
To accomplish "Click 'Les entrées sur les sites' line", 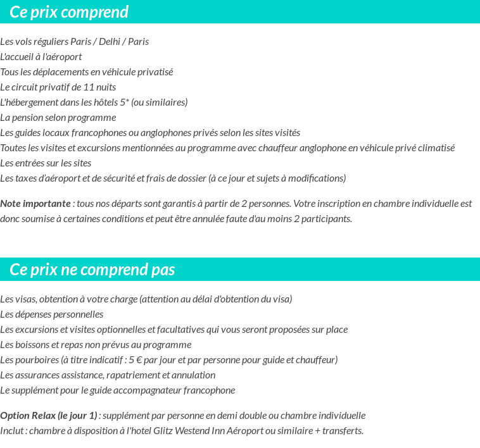I will pyautogui.click(x=46, y=163).
